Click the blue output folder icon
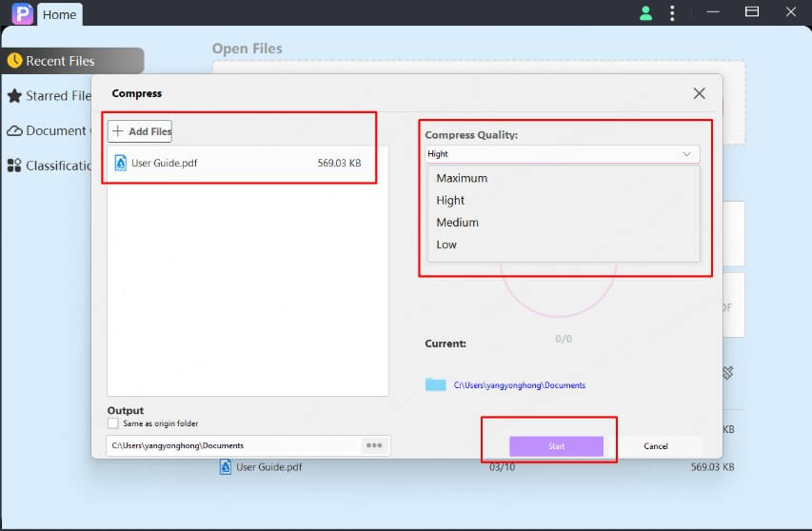Viewport: 812px width, 531px height. click(x=436, y=384)
